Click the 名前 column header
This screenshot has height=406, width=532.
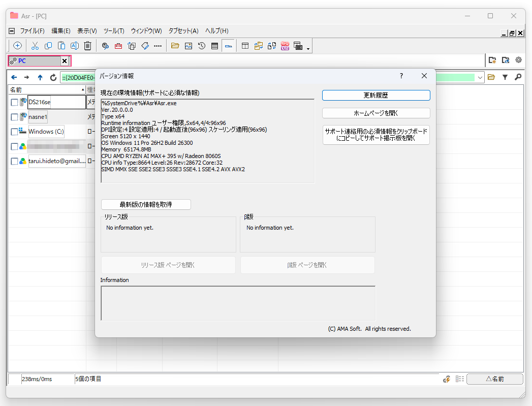click(46, 89)
